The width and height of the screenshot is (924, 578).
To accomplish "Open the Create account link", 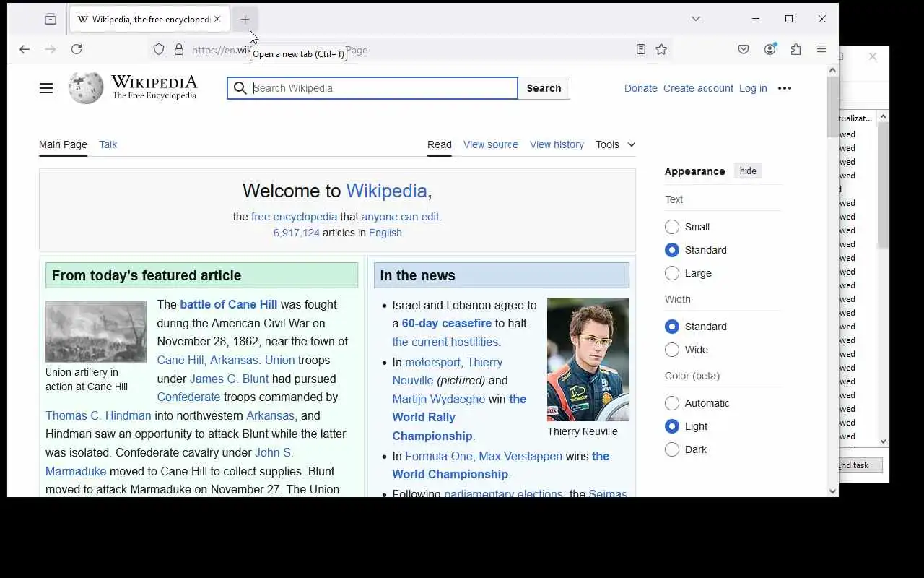I will coord(698,88).
